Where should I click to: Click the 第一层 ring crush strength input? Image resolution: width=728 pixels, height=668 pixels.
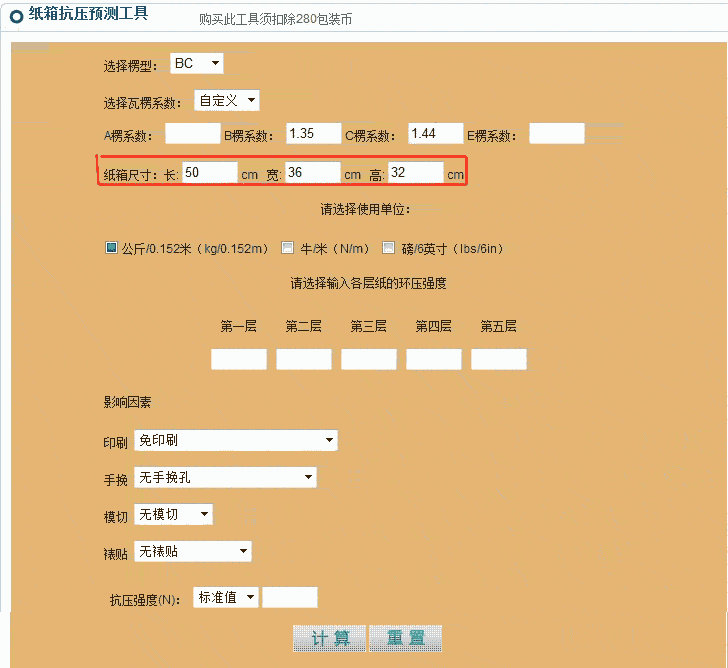click(x=239, y=360)
